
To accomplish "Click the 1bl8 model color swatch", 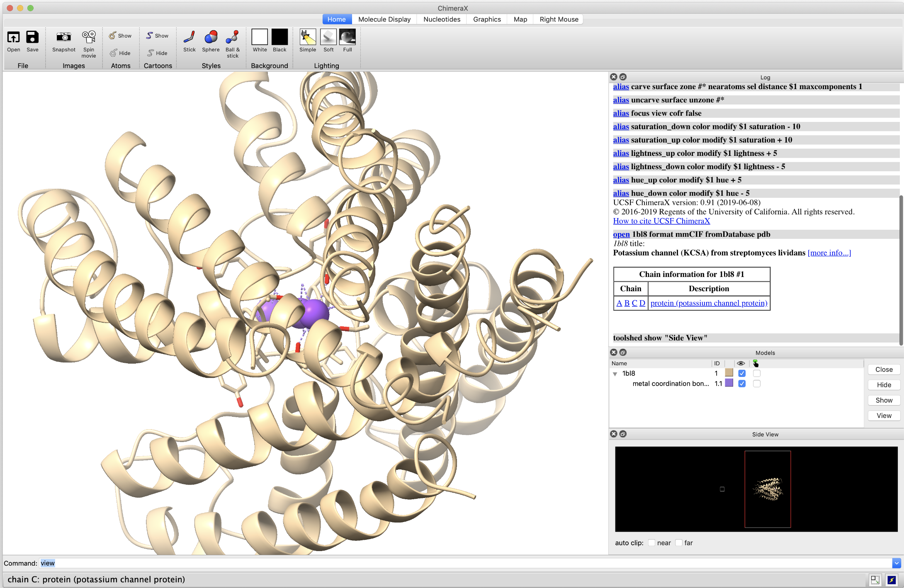I will (x=729, y=373).
